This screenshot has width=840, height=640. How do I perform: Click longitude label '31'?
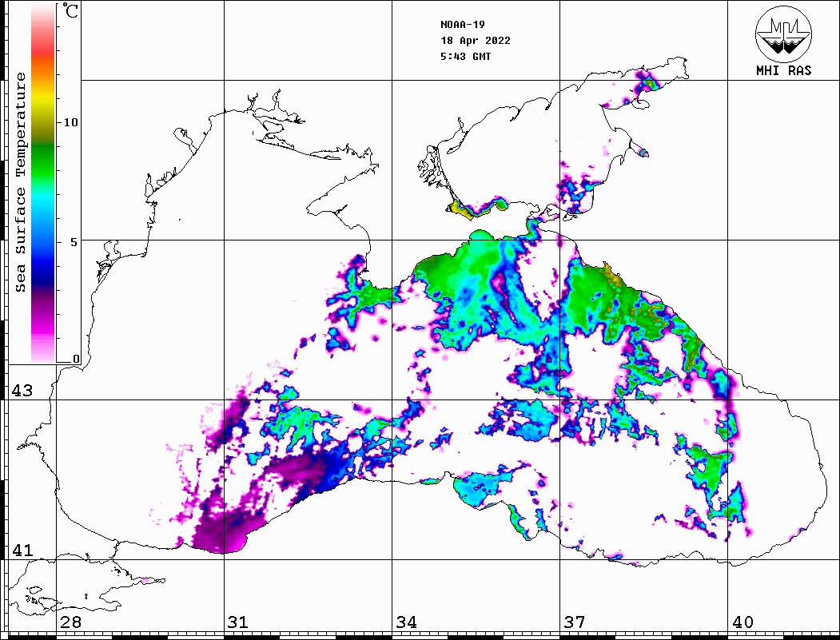(238, 622)
